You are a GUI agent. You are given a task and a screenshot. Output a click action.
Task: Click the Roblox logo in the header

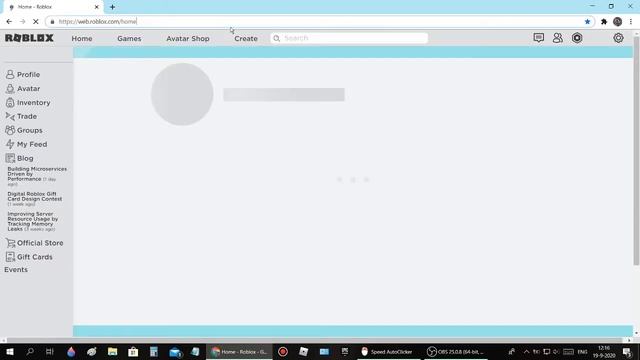29,38
